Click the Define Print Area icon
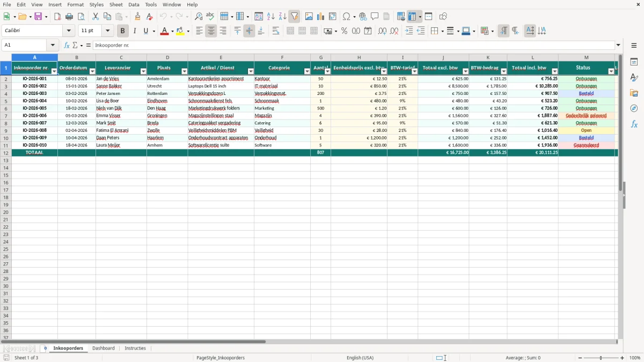 pos(401,17)
